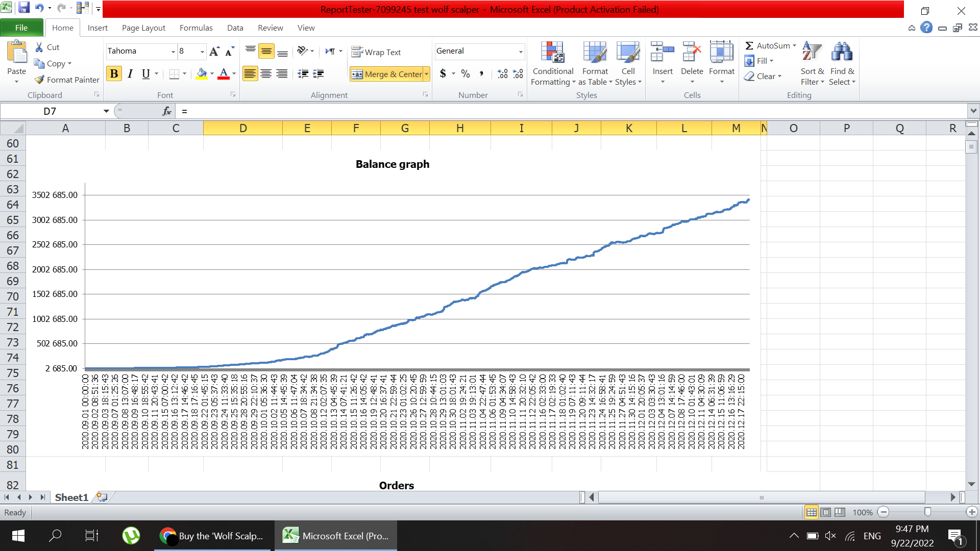Click the Format Painter icon
Screen dimensions: 980x551
pos(40,80)
